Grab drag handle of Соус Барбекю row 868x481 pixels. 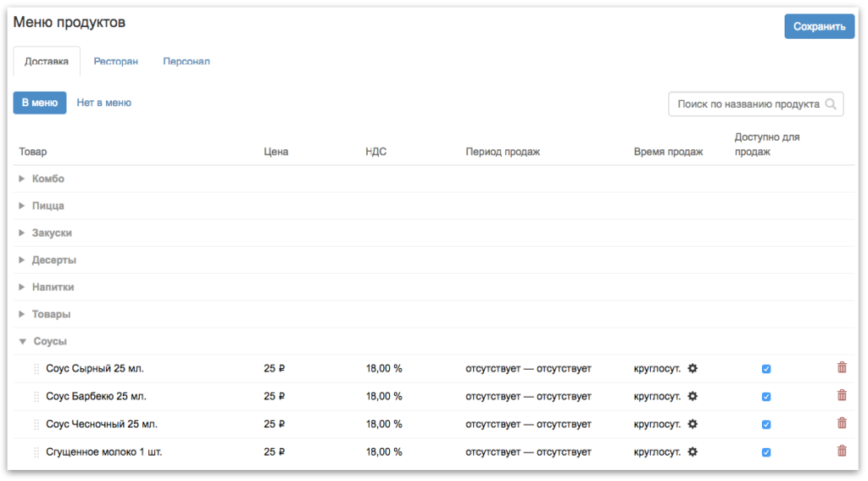coord(36,397)
